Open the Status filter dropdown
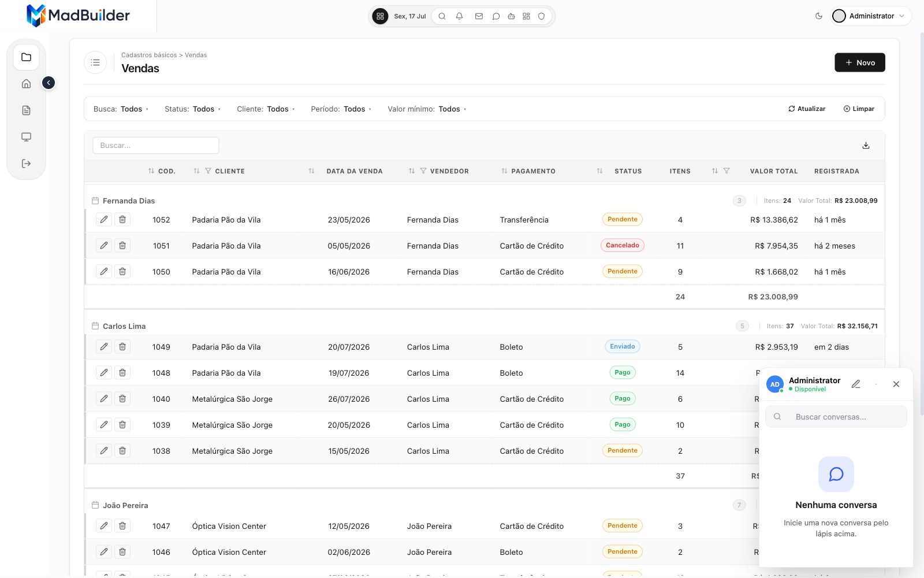Image resolution: width=924 pixels, height=578 pixels. [x=192, y=109]
